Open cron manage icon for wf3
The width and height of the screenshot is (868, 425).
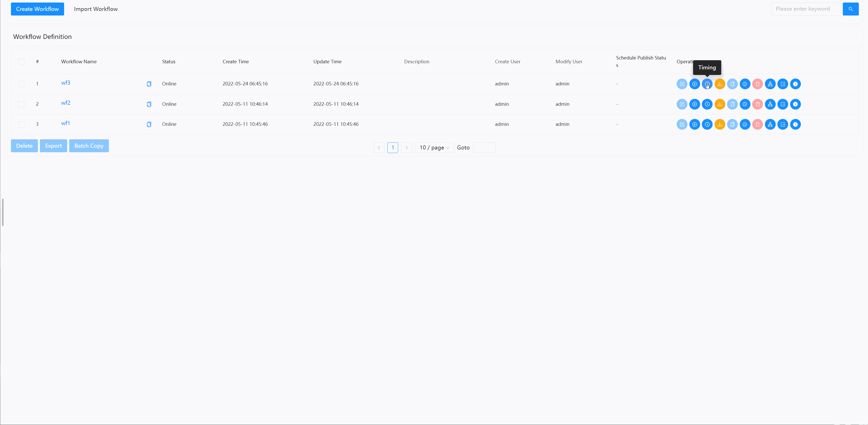[745, 84]
